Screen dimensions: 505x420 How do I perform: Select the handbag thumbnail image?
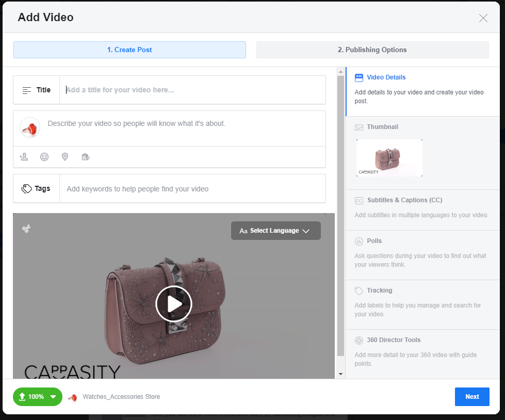point(389,158)
